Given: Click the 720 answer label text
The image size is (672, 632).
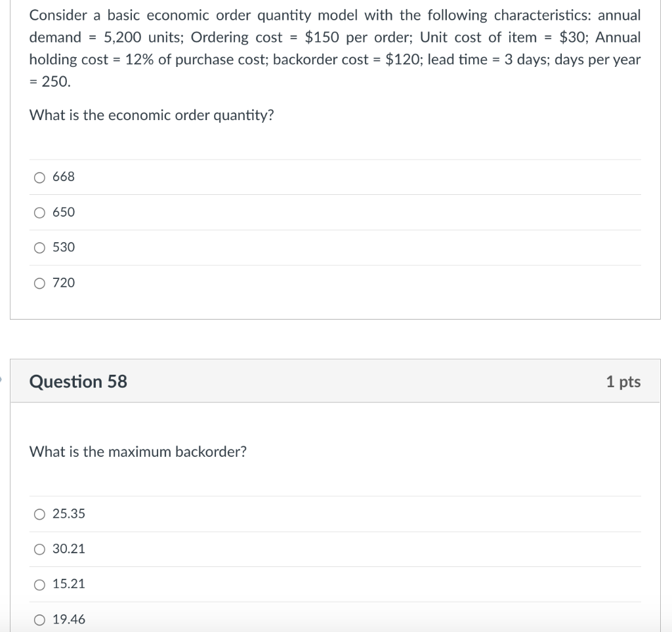Looking at the screenshot, I should click(64, 283).
